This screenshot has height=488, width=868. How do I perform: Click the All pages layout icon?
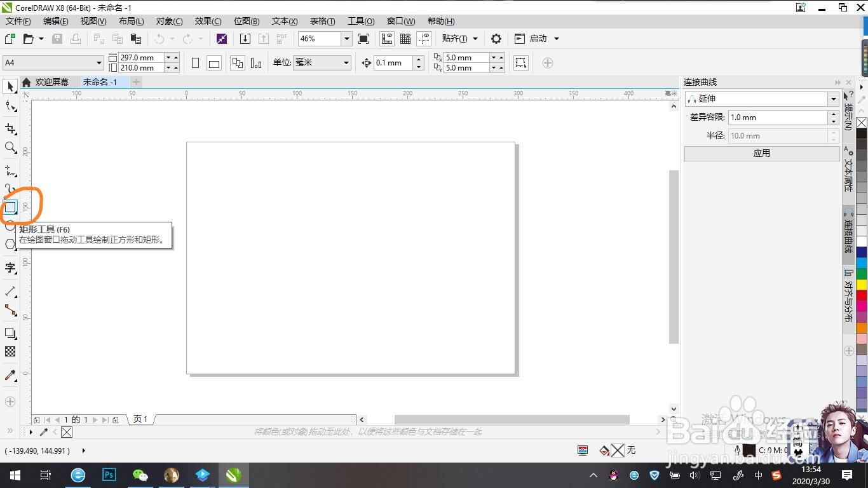coord(238,63)
